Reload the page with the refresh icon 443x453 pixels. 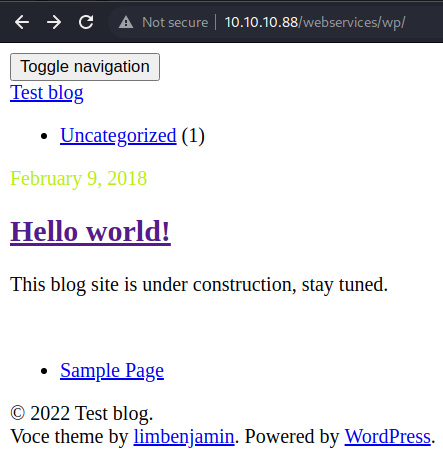(86, 22)
